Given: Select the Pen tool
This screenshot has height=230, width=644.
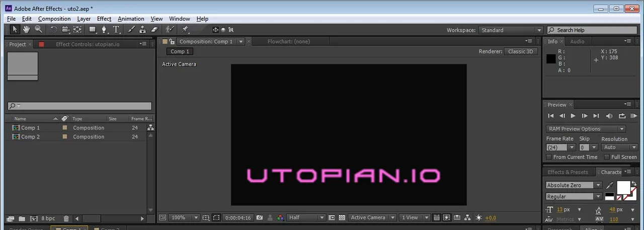Looking at the screenshot, I should [104, 30].
